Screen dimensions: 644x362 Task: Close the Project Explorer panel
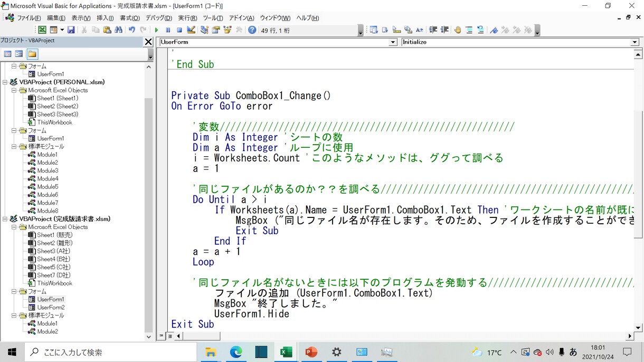[148, 41]
